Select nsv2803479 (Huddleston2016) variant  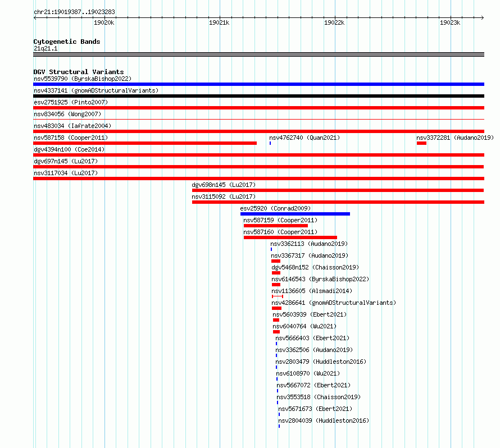[321, 362]
